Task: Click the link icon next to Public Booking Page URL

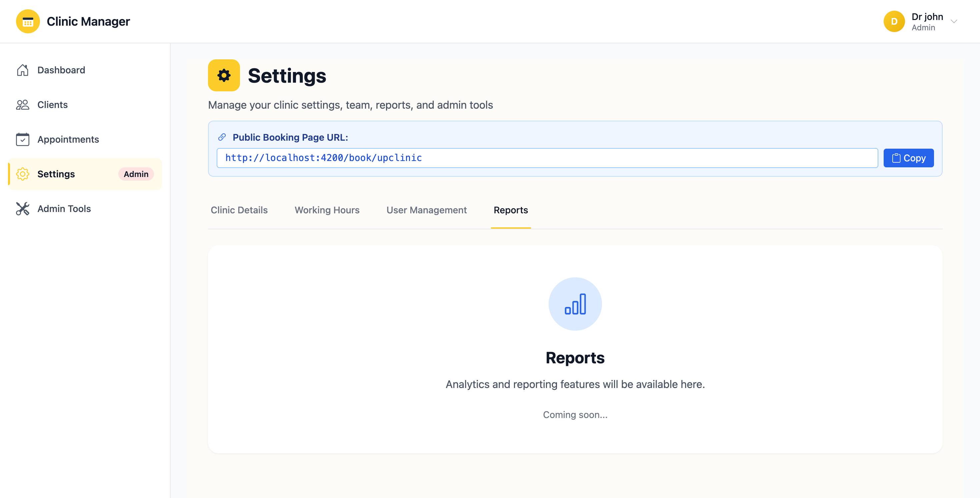Action: (x=222, y=137)
